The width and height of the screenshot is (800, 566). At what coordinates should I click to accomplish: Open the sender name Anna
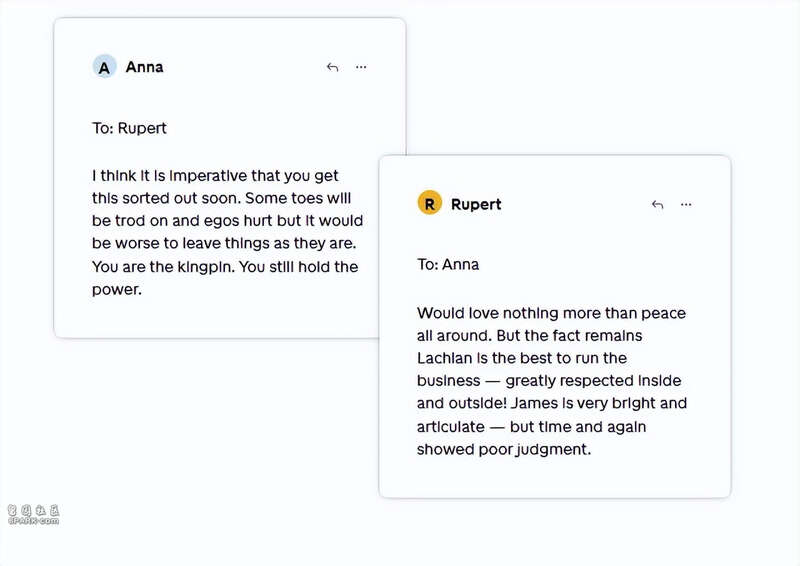pos(144,67)
